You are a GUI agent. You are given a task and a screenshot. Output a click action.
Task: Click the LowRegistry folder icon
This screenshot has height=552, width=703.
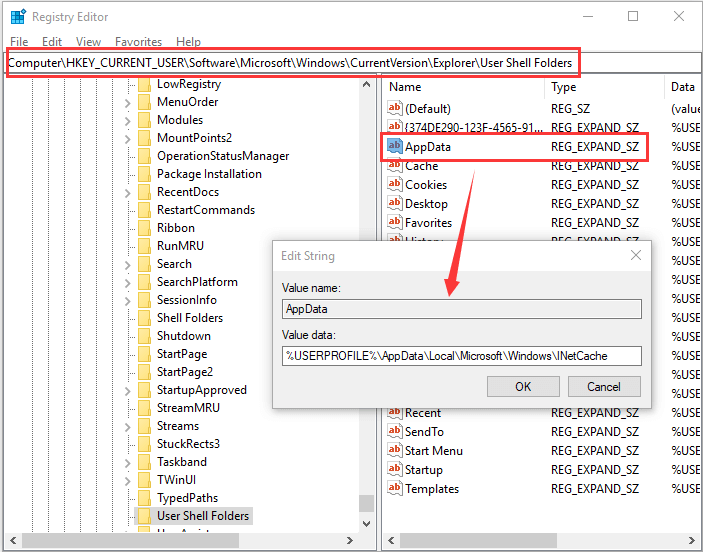coord(144,84)
